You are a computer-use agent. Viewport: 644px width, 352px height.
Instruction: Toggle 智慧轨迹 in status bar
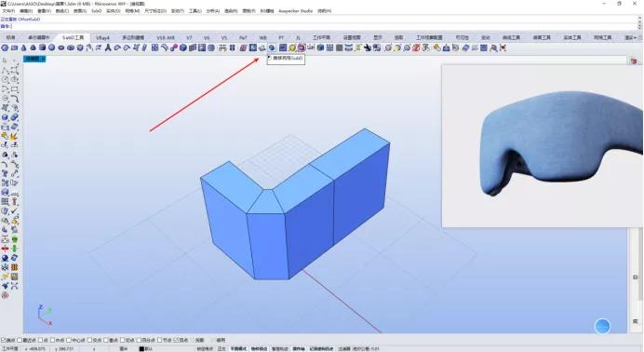pyautogui.click(x=280, y=348)
